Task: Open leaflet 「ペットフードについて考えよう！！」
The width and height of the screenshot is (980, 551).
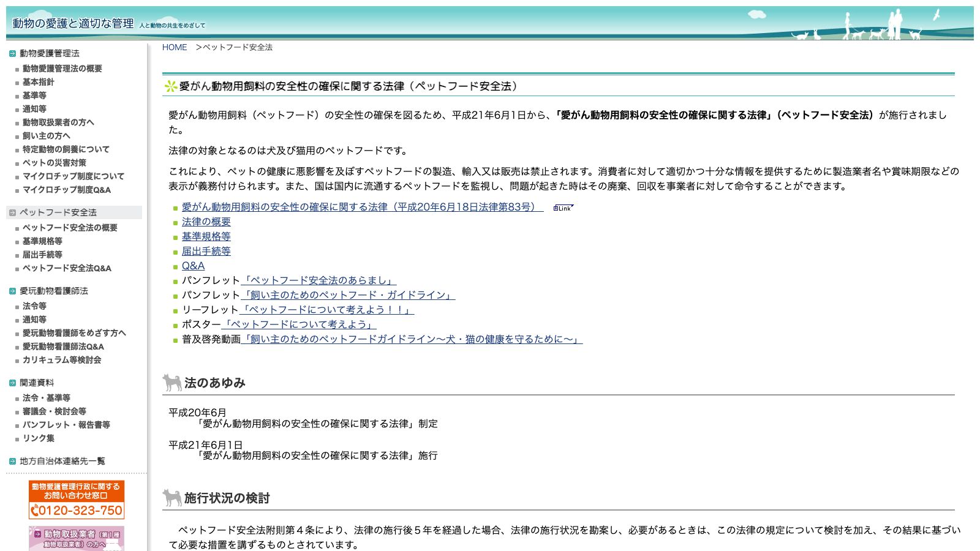Action: pyautogui.click(x=326, y=310)
